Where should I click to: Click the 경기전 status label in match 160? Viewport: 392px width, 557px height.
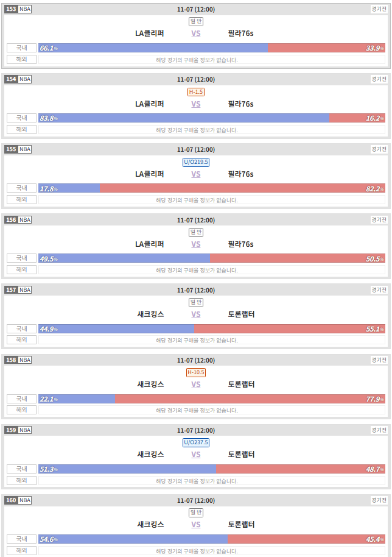click(379, 500)
